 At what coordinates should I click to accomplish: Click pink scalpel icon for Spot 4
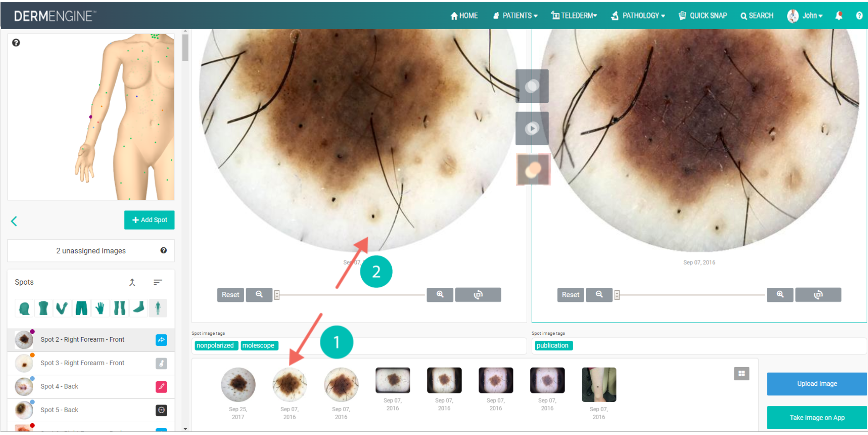click(161, 387)
